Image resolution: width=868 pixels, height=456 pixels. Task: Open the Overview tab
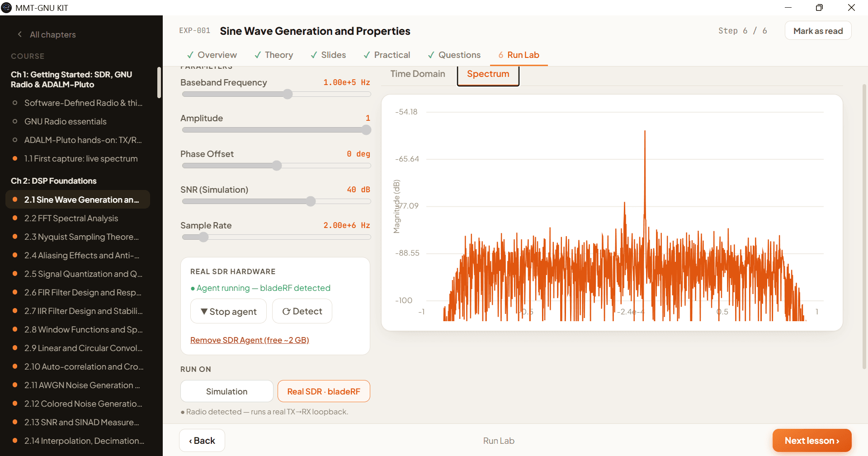click(x=212, y=55)
